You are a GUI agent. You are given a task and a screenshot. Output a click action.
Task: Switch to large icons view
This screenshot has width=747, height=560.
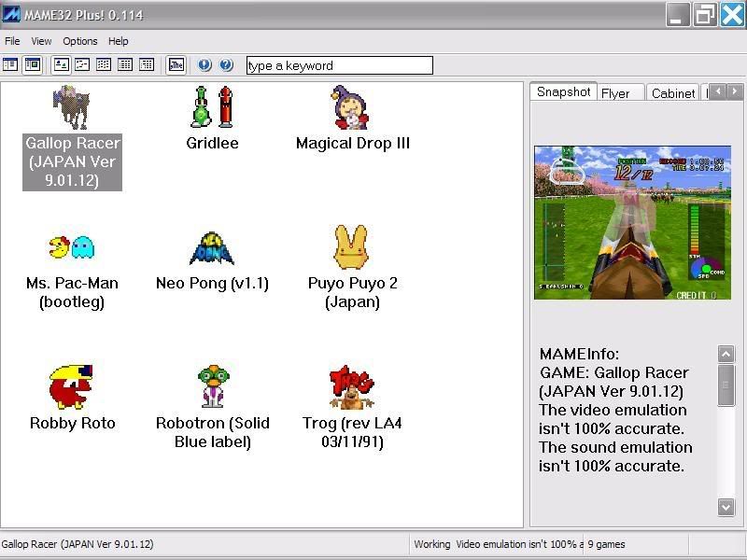coord(61,64)
